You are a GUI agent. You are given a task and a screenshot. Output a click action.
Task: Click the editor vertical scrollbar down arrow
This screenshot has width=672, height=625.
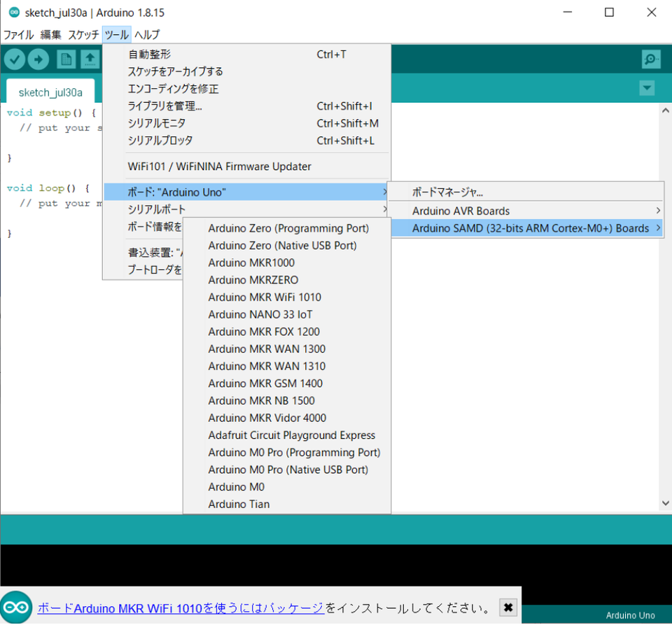tap(665, 503)
